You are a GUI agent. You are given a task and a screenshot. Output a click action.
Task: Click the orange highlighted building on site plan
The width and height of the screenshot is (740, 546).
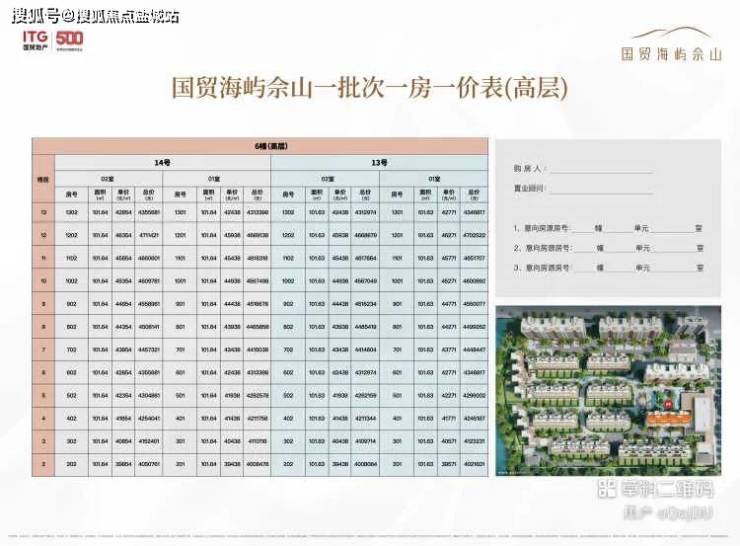(x=668, y=418)
